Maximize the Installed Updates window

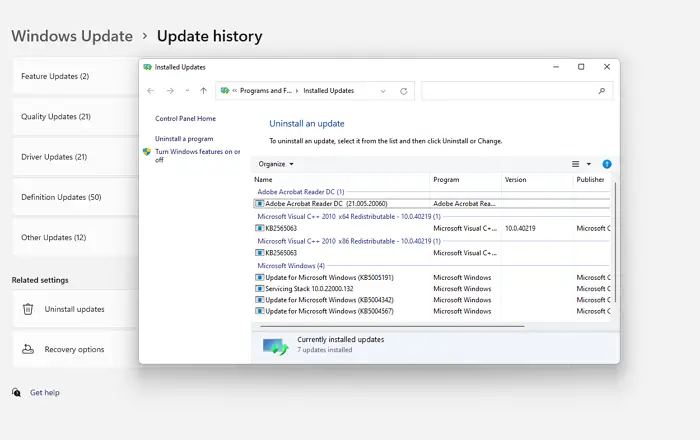coord(581,67)
